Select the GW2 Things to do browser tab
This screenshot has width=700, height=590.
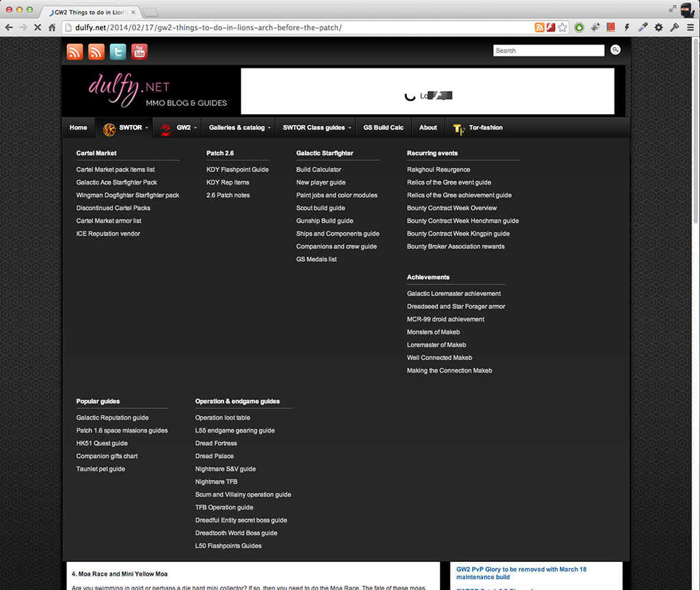point(92,12)
